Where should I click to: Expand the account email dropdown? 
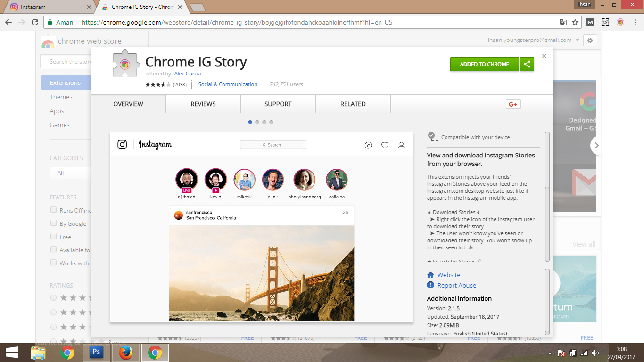(577, 41)
